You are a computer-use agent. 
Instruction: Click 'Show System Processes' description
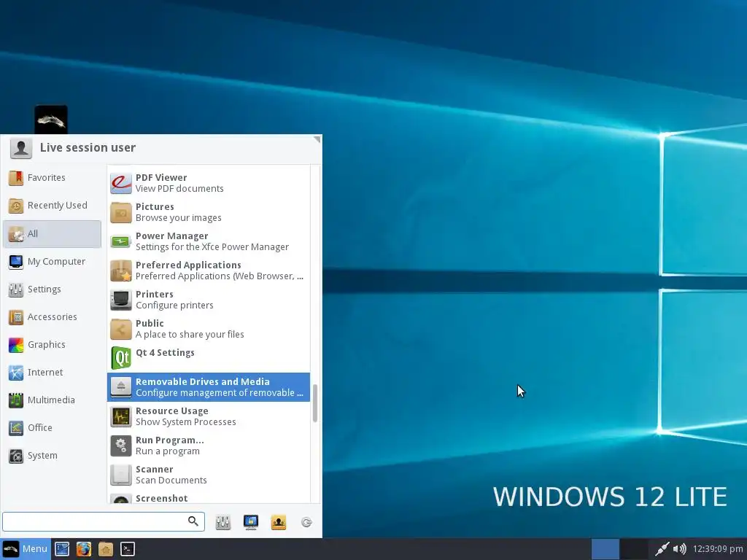[x=186, y=422]
